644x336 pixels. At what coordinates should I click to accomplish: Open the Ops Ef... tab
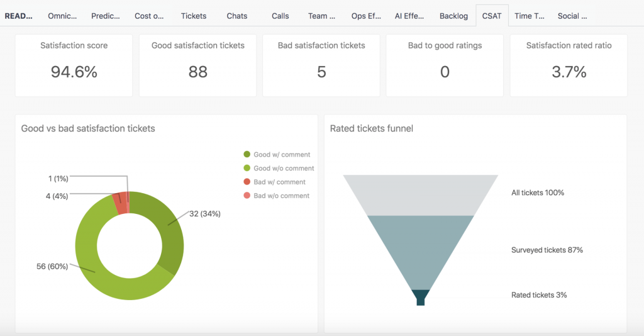coord(366,16)
